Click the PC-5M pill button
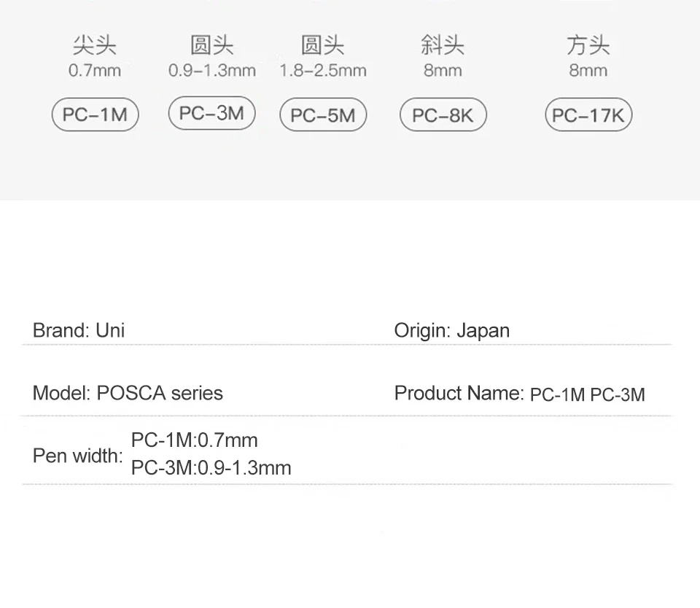 (x=323, y=115)
